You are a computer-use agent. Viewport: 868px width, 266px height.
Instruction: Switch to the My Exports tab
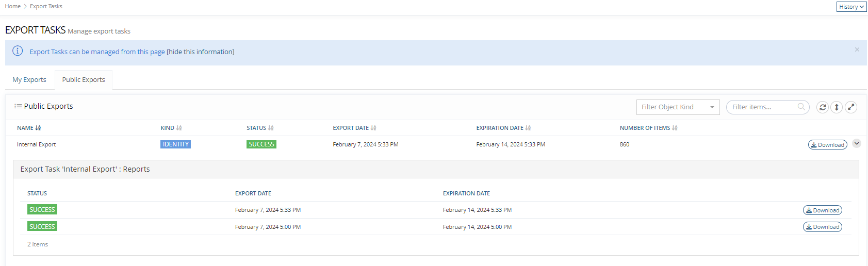pyautogui.click(x=29, y=80)
